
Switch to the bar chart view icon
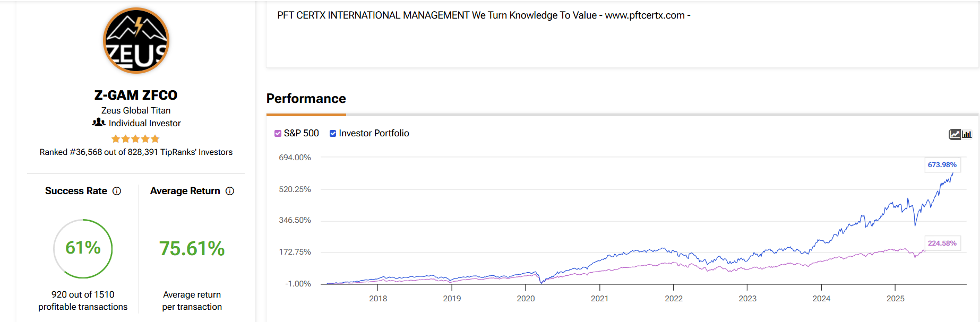pyautogui.click(x=967, y=134)
